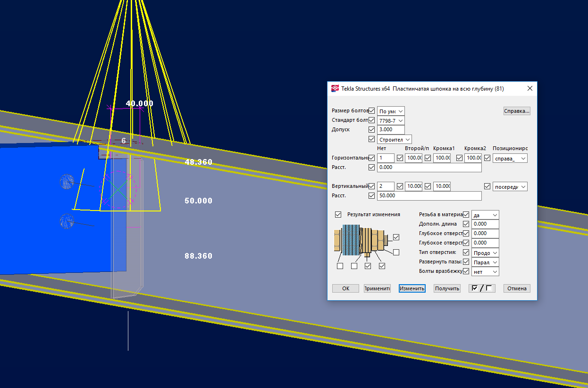Viewport: 588px width, 388px height.
Task: Select the lower hatched bolt hole in model
Action: click(67, 220)
